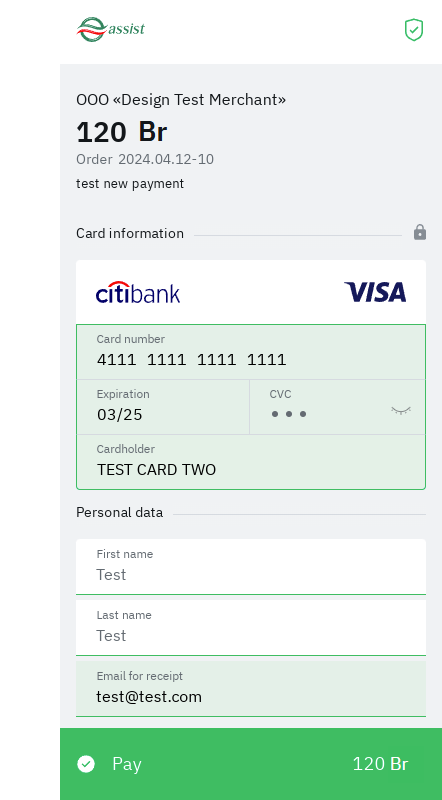Click the First name input
Screen dimensions: 442x800
[251, 567]
